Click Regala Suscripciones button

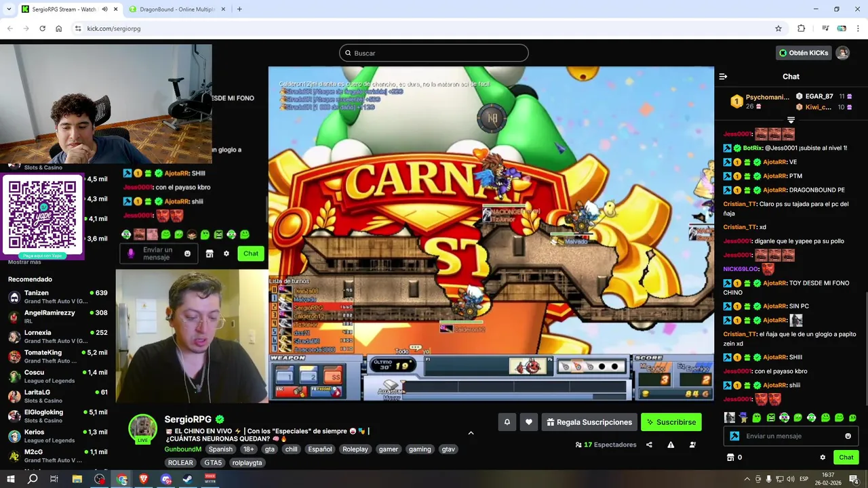click(589, 422)
